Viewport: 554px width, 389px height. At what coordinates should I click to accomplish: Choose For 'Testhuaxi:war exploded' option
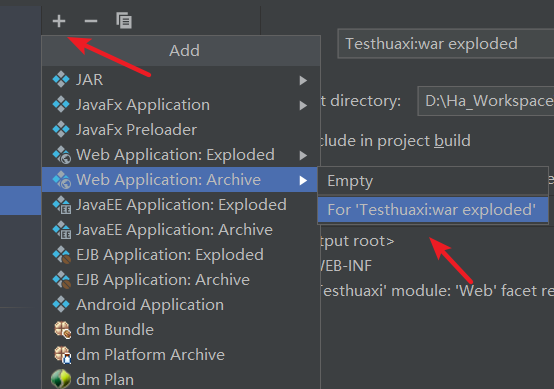(433, 210)
